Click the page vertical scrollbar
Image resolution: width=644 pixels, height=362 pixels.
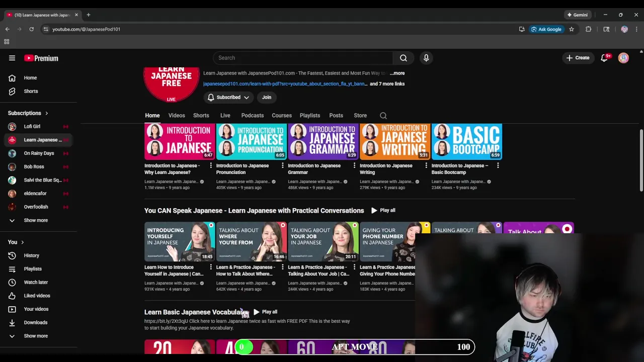[641, 161]
